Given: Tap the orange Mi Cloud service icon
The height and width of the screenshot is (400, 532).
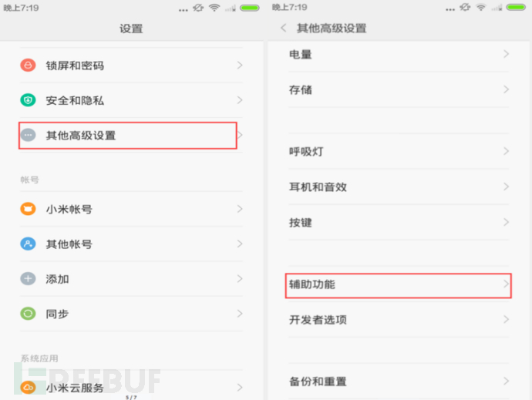Looking at the screenshot, I should tap(28, 388).
